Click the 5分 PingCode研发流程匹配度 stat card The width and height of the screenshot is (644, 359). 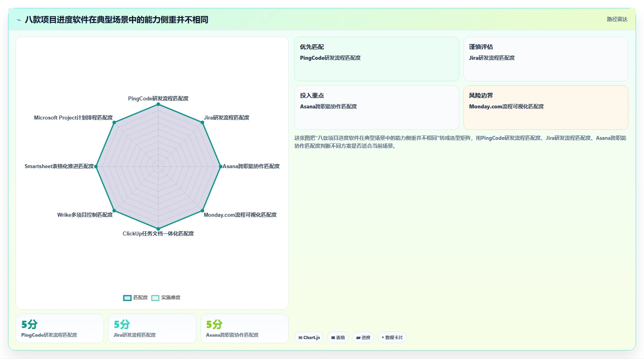(60, 328)
